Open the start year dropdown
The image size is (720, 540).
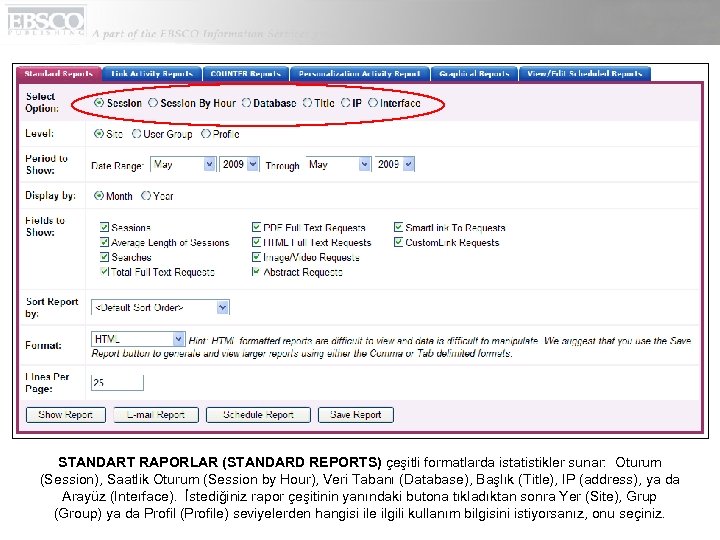point(239,164)
